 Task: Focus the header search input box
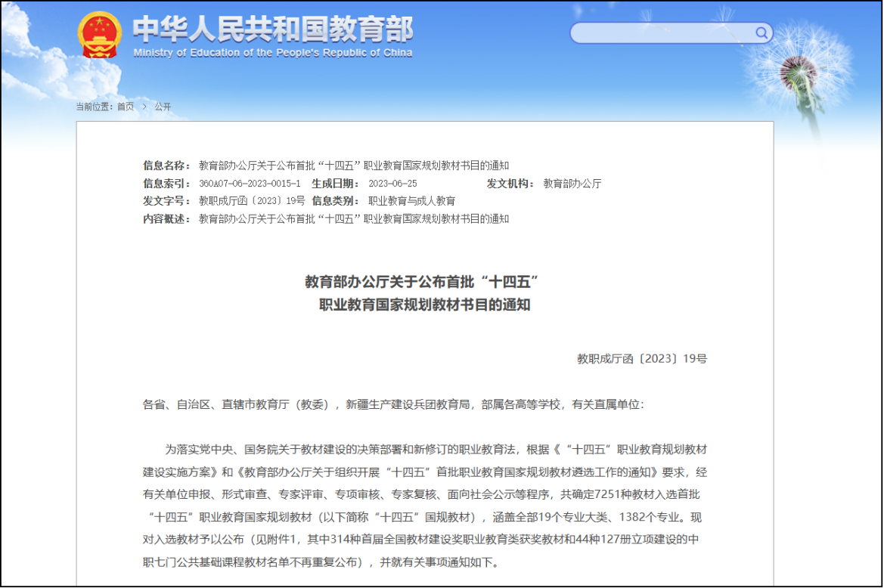coord(662,32)
